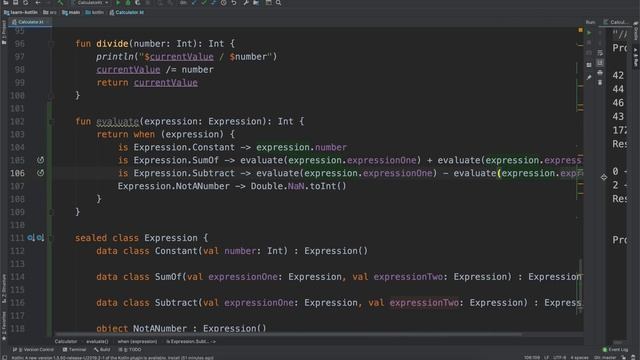Open the Gradle tool window on right strip

(x=636, y=32)
